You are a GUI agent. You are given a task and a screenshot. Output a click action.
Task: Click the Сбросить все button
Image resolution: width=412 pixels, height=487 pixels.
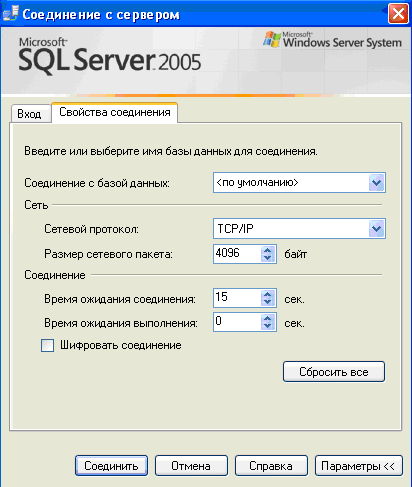(334, 372)
